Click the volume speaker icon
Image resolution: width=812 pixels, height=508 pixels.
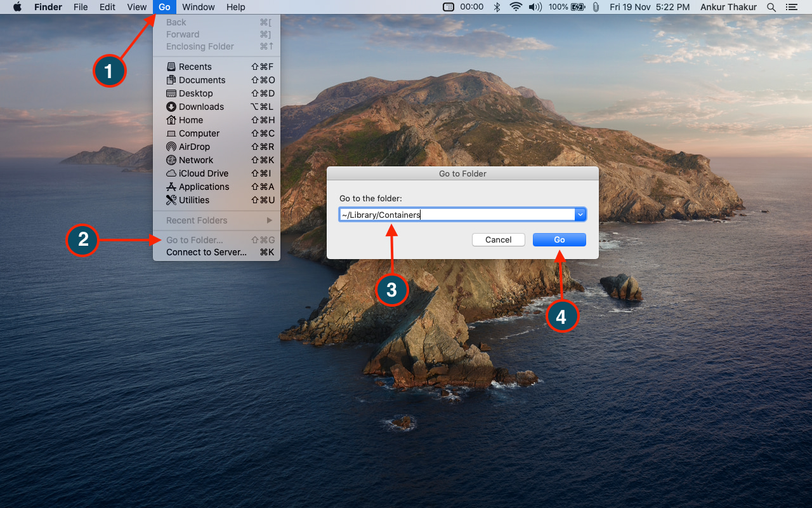click(535, 7)
